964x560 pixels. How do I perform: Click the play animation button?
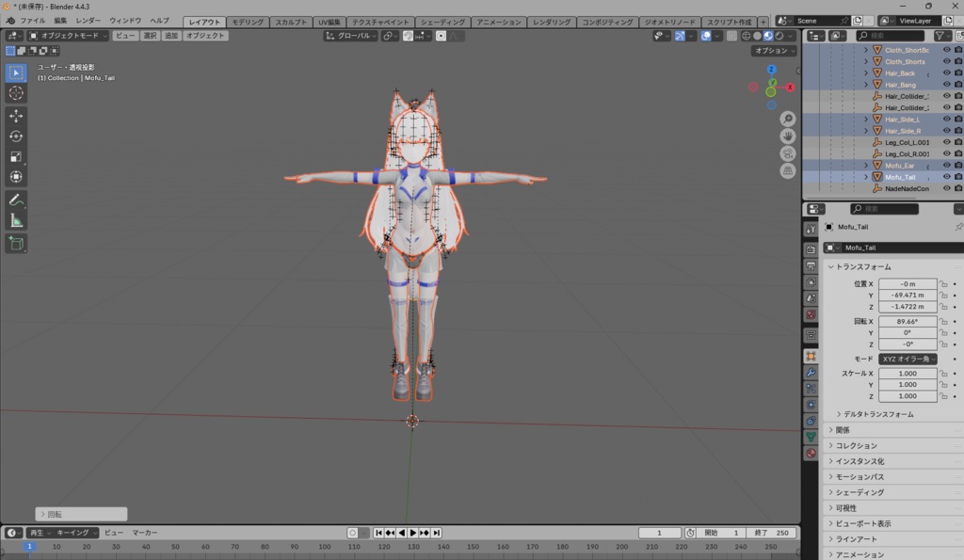coord(413,533)
